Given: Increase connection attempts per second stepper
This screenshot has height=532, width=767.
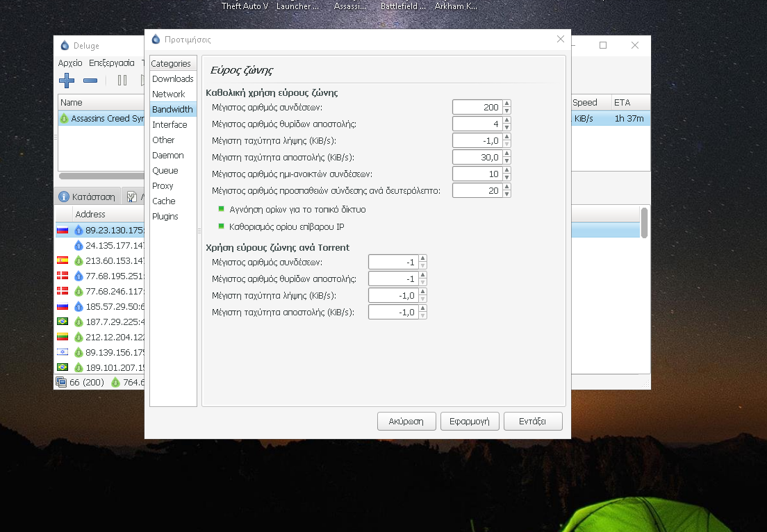Looking at the screenshot, I should point(507,187).
